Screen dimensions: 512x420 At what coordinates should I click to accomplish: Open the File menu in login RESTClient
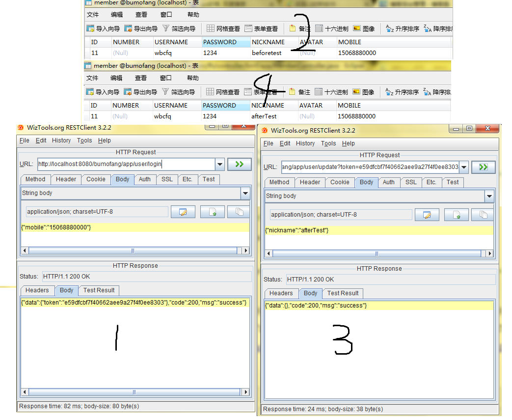[x=24, y=140]
